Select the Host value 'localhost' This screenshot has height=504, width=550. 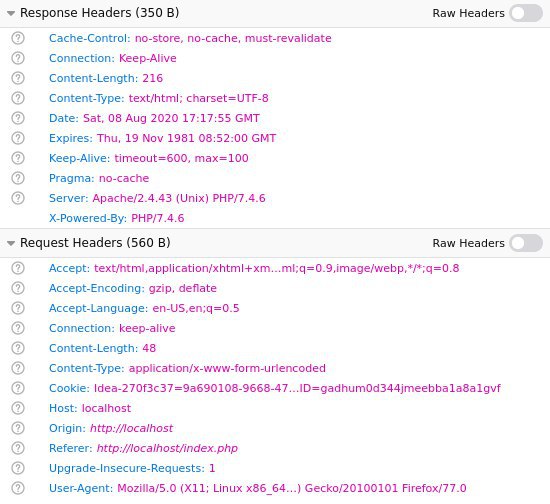point(106,408)
